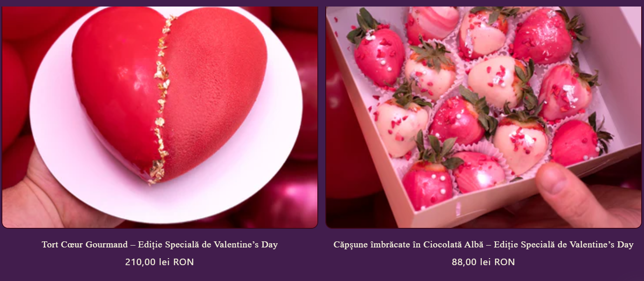
Task: Click the glossy left half of the heart cake
Action: (x=116, y=89)
